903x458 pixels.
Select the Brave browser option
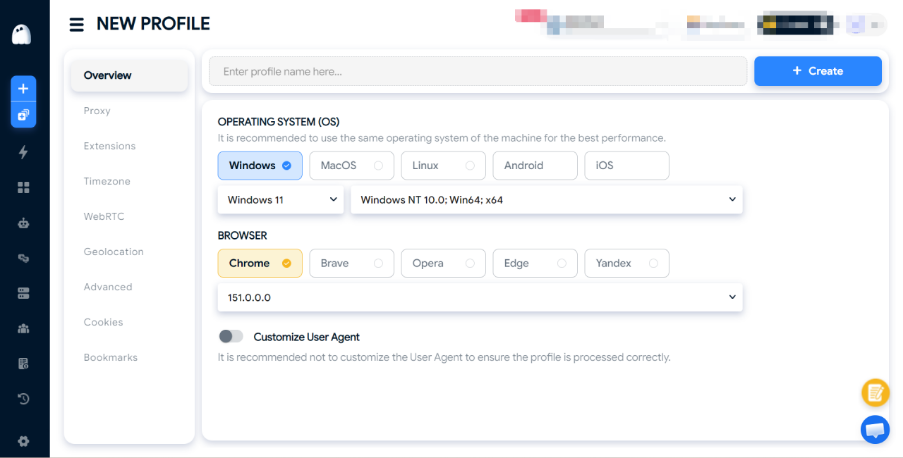tap(351, 263)
